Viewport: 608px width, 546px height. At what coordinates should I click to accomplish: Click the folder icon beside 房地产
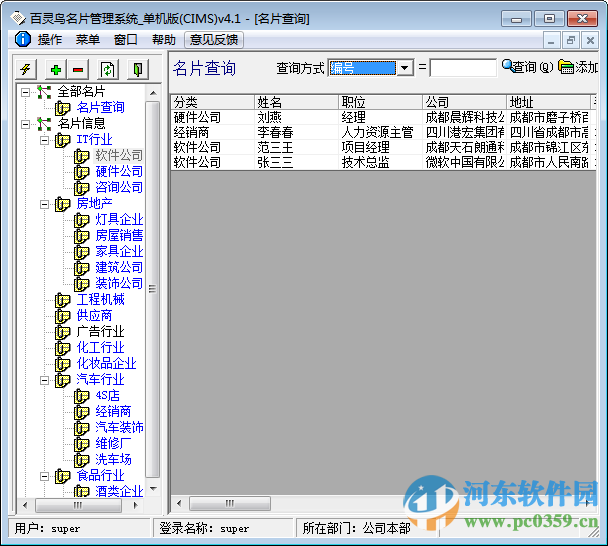62,204
